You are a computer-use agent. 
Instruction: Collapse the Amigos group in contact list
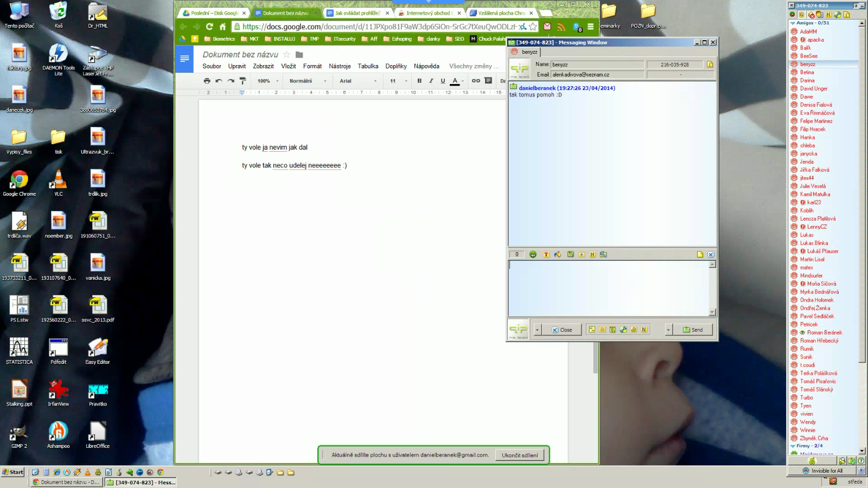coord(793,23)
